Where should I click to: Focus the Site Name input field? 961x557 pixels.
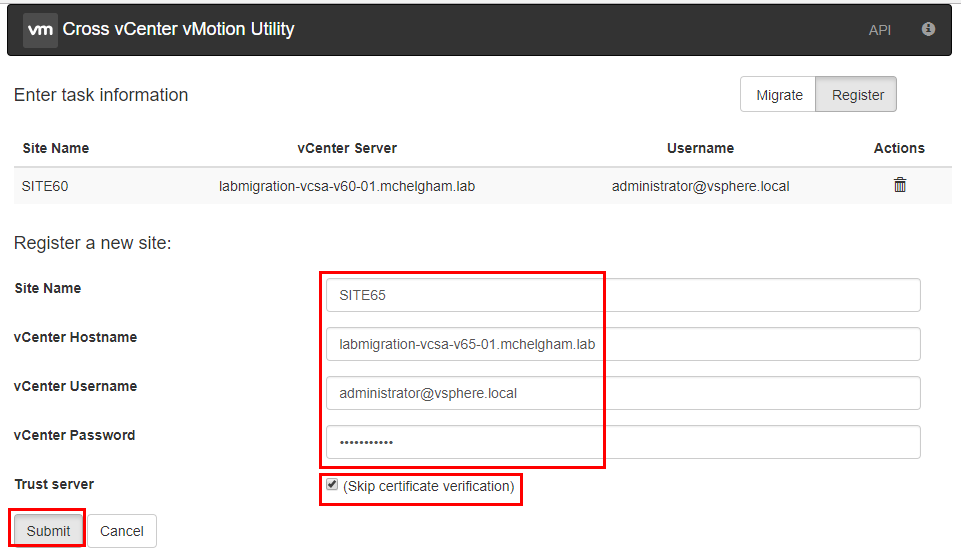[x=623, y=295]
